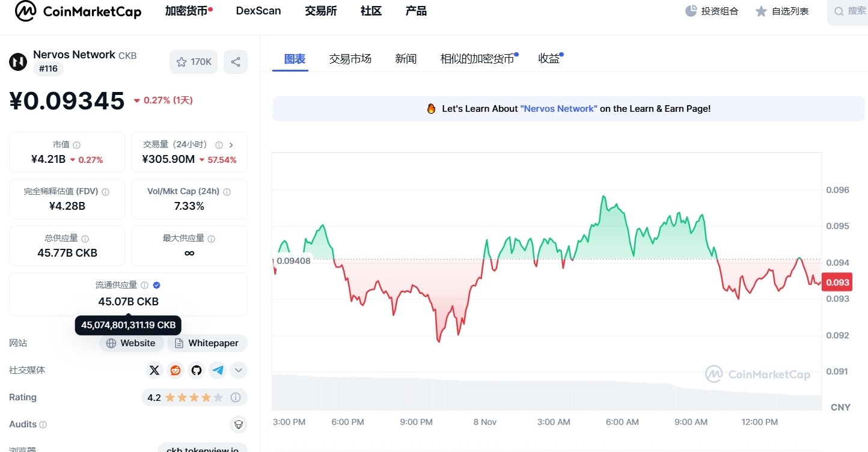Click the red 0.093 current price marker
The image size is (868, 452).
(x=837, y=282)
